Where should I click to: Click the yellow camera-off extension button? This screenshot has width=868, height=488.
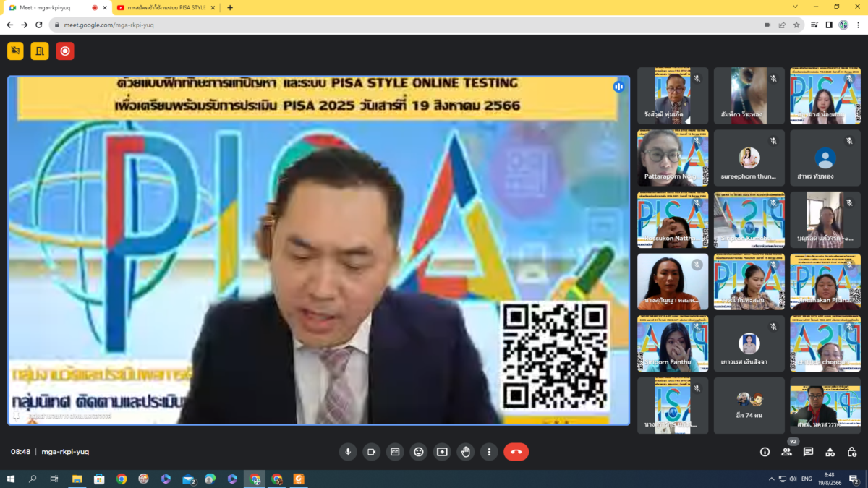(x=15, y=51)
